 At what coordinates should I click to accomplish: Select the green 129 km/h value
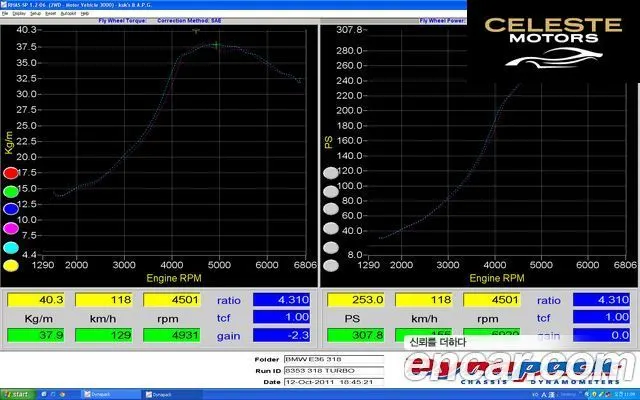(x=104, y=335)
